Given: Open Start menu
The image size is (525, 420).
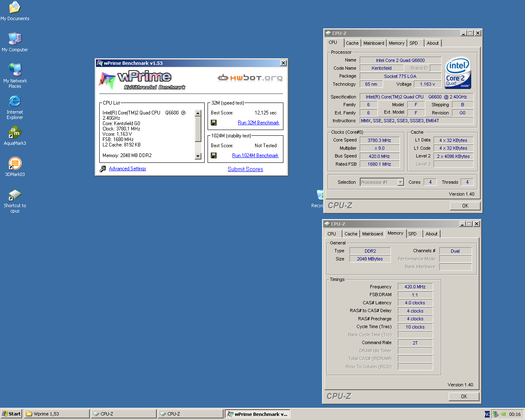Looking at the screenshot, I should (x=11, y=414).
